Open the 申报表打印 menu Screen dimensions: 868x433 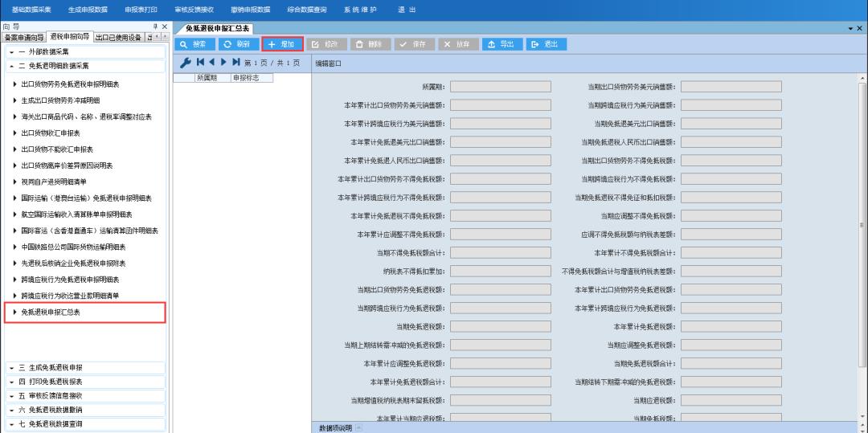[141, 10]
